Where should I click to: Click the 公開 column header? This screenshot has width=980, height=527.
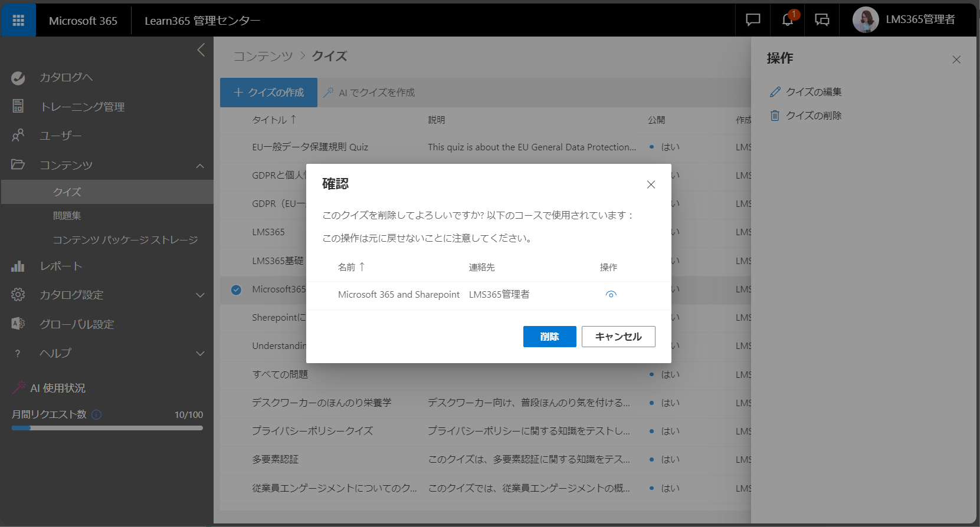(656, 120)
